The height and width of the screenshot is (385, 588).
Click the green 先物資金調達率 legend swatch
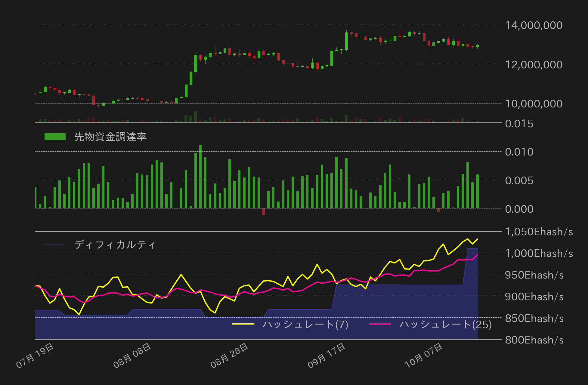coord(55,137)
